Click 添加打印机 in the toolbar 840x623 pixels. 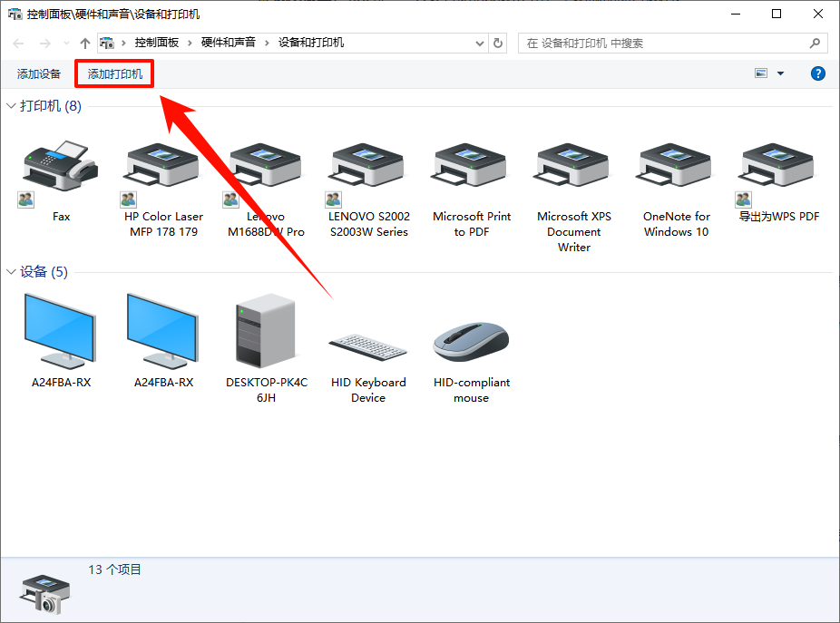point(114,74)
